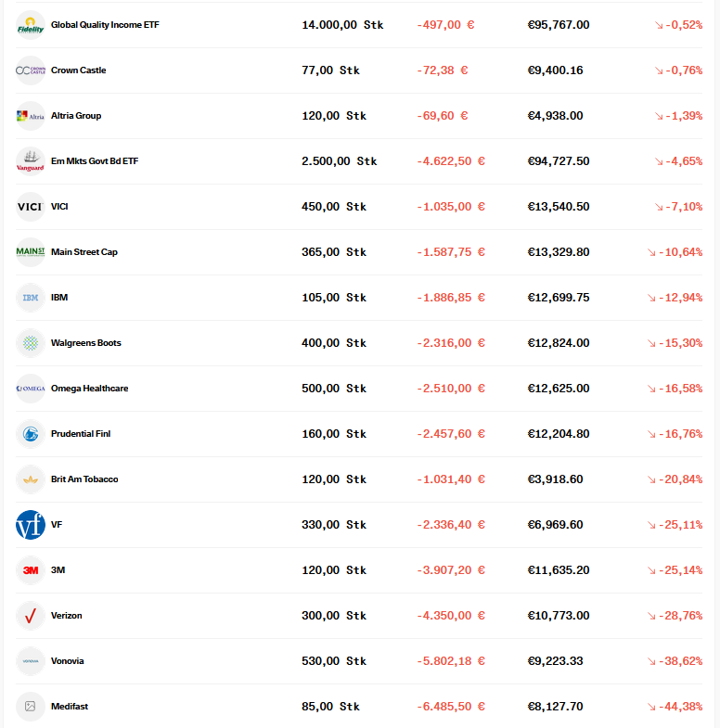Click the IBM logo icon
Image resolution: width=720 pixels, height=728 pixels.
click(x=31, y=298)
